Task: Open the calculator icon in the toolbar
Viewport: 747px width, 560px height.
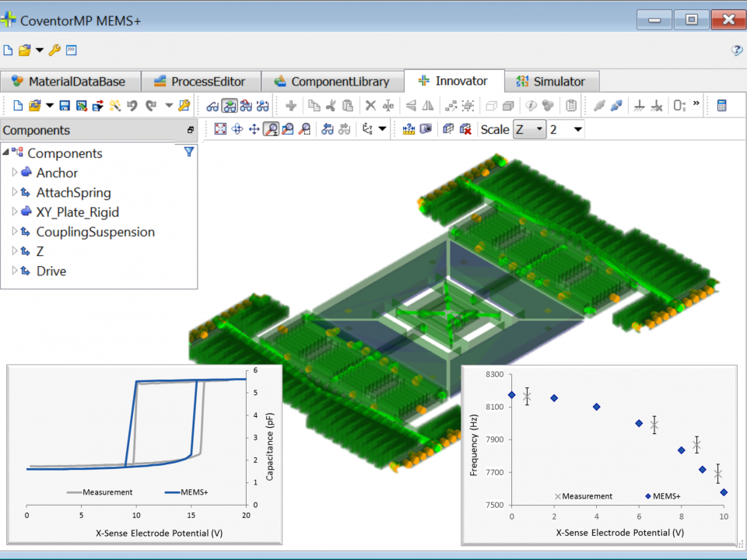Action: (722, 106)
